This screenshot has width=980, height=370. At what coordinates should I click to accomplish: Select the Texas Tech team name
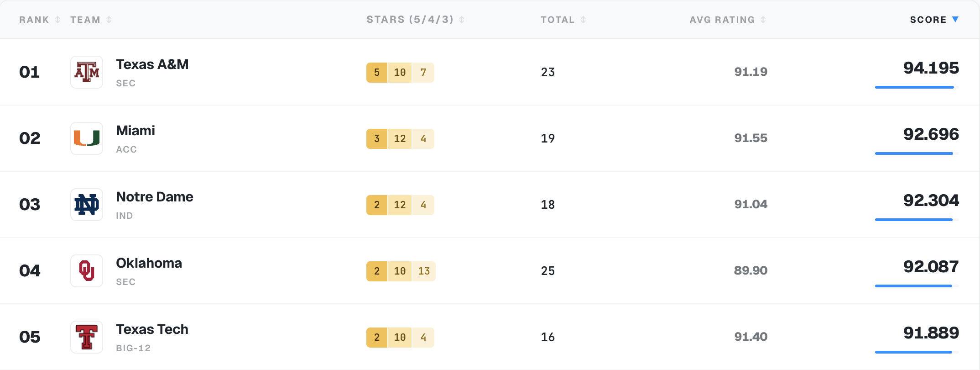[152, 329]
